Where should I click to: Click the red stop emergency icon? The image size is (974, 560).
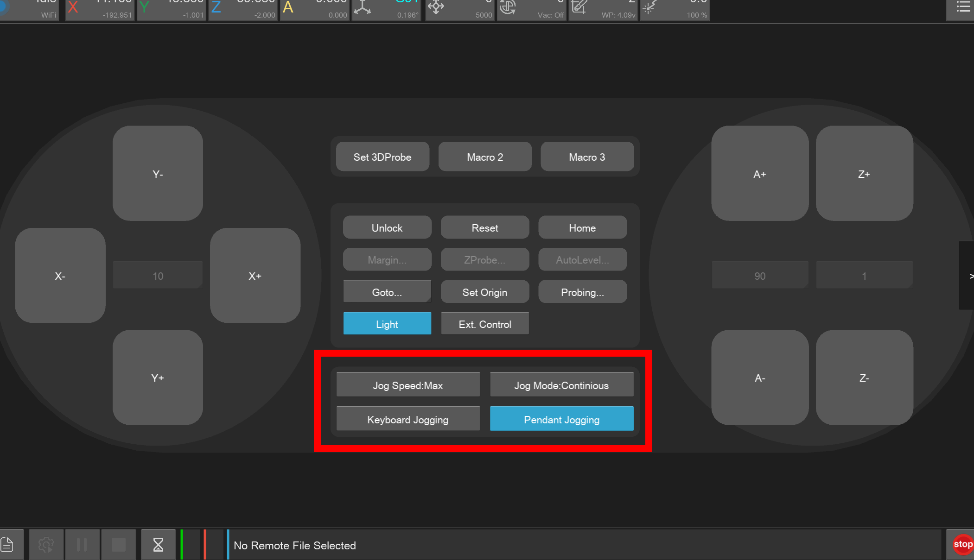point(962,544)
